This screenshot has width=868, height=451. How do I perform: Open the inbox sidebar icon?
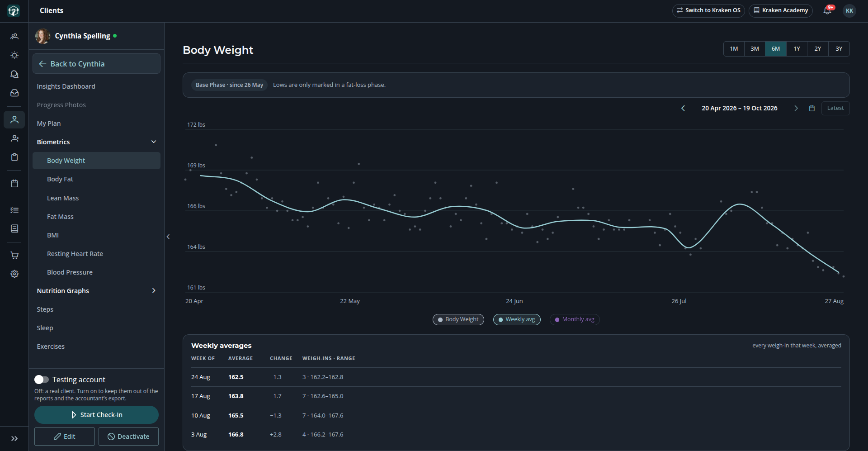point(14,93)
